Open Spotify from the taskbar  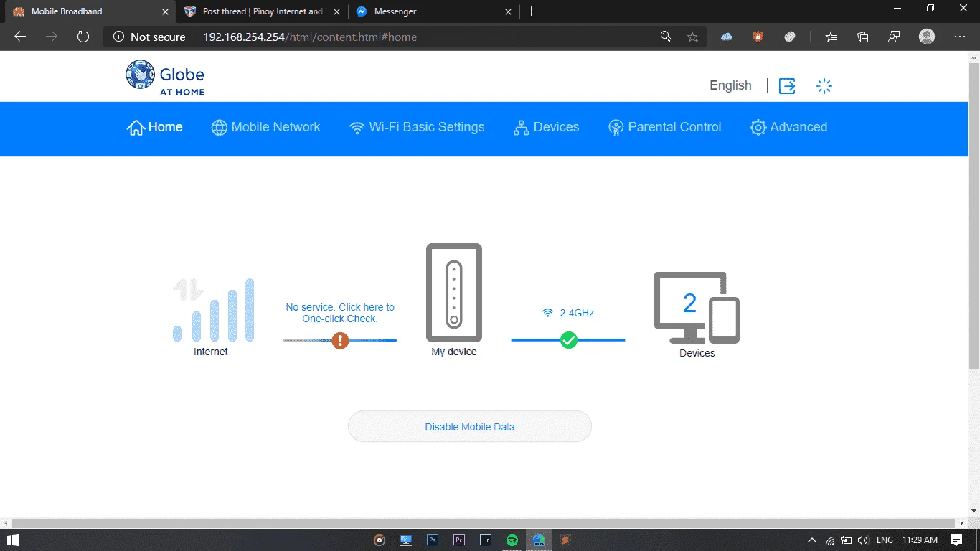[x=512, y=540]
